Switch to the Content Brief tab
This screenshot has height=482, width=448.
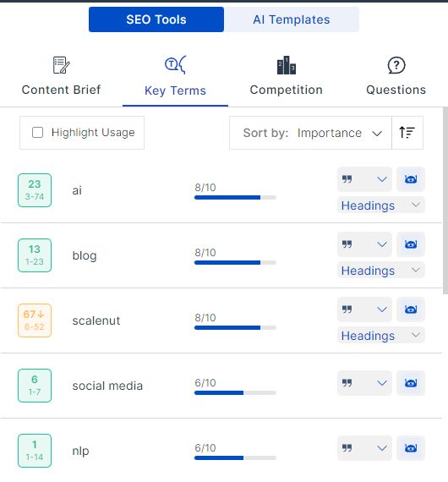61,76
